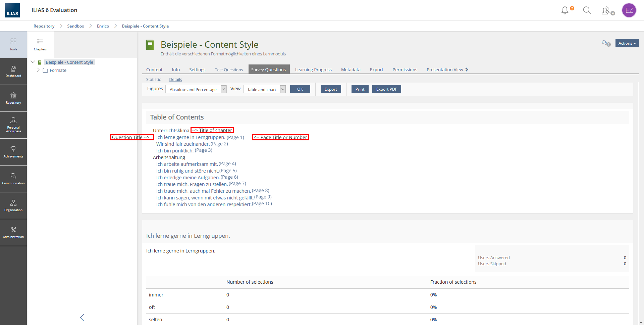Open the notifications bell icon
Screen dimensions: 644x325
pyautogui.click(x=565, y=10)
